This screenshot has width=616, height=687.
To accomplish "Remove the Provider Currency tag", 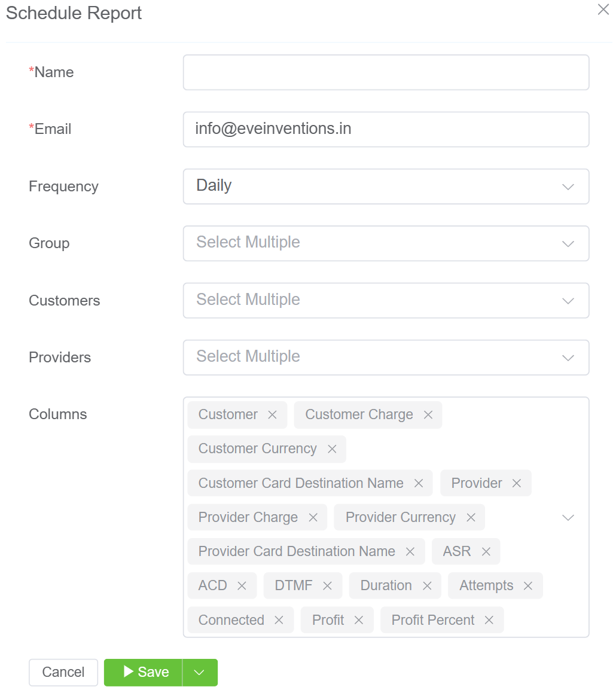I will point(471,517).
